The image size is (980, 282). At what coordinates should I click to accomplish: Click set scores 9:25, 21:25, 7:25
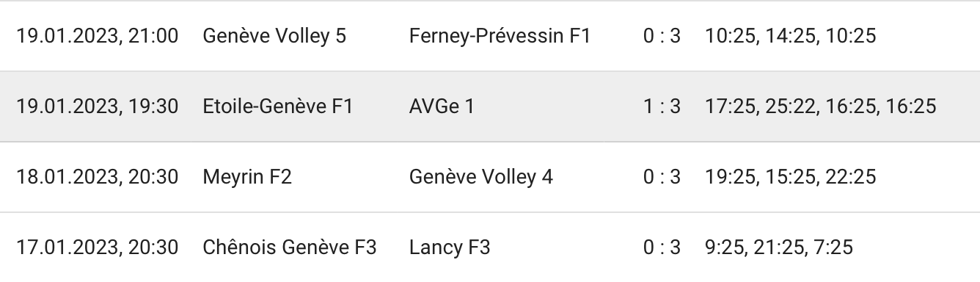point(778,247)
